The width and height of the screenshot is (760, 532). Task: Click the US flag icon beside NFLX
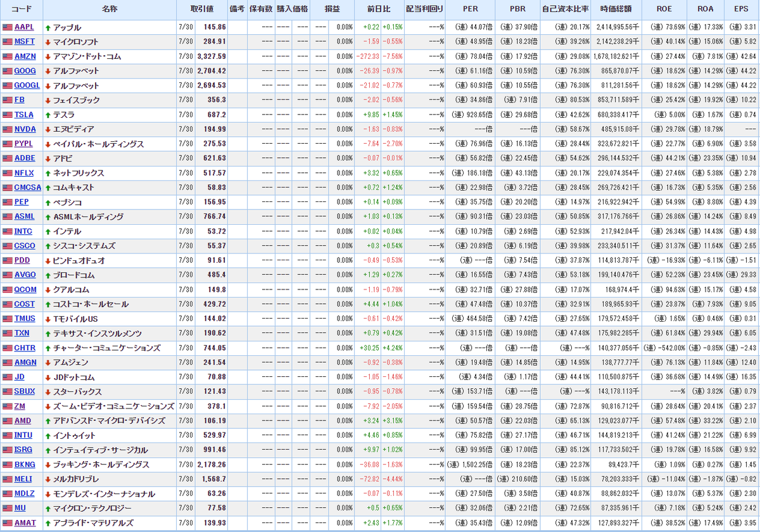[7, 173]
